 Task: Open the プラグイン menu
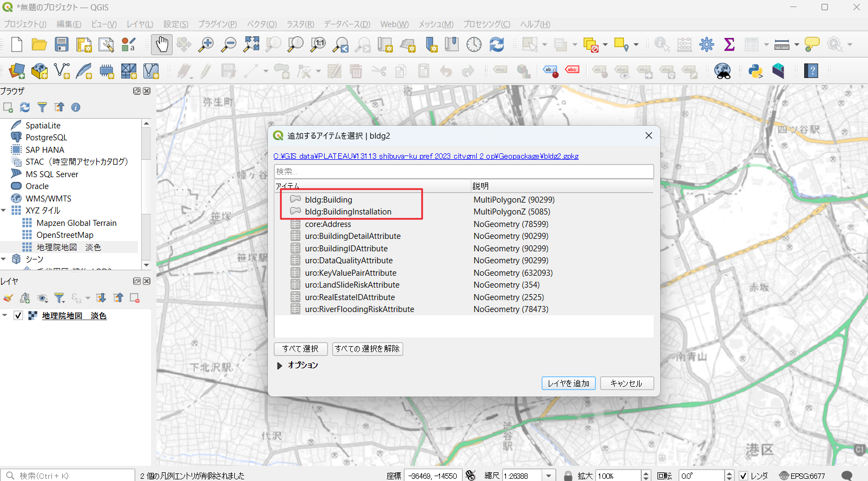(x=217, y=24)
